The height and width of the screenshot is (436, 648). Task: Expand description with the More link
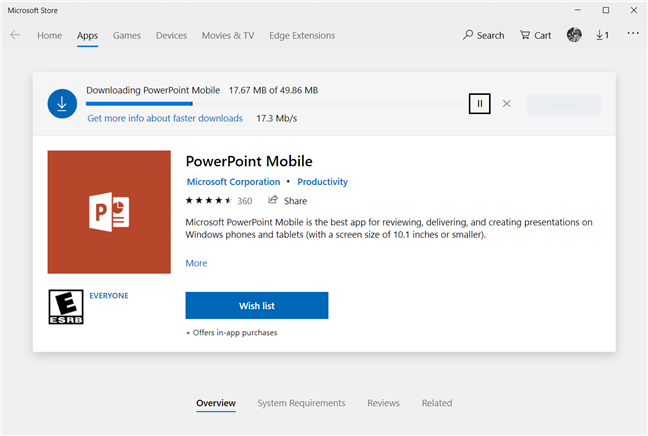point(196,263)
